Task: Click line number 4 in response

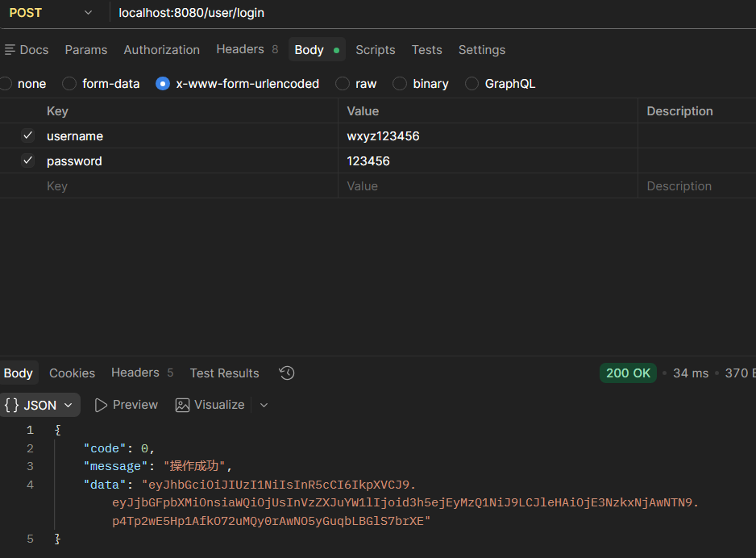Action: pyautogui.click(x=30, y=485)
